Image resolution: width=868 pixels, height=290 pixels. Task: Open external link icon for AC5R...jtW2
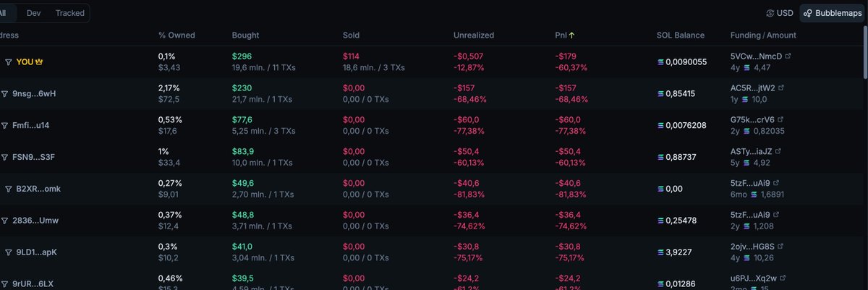pyautogui.click(x=782, y=88)
